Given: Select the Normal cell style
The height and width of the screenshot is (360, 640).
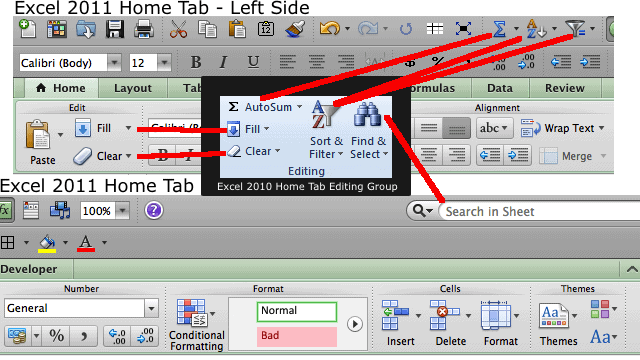Looking at the screenshot, I should point(297,311).
